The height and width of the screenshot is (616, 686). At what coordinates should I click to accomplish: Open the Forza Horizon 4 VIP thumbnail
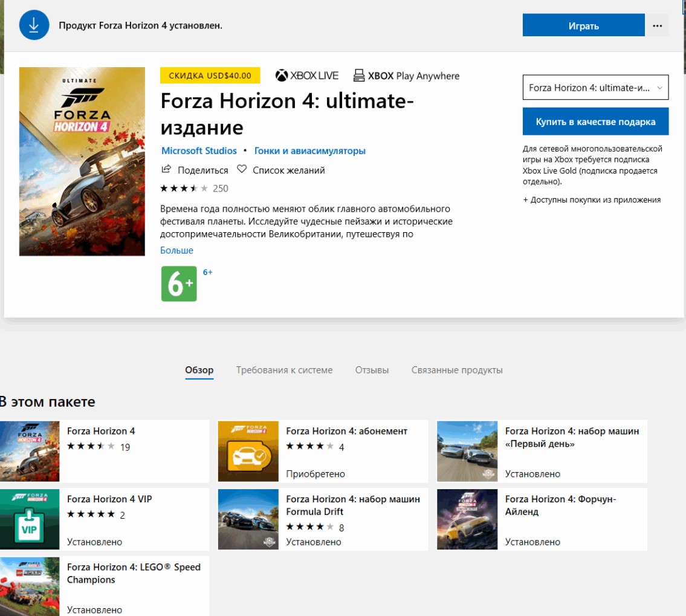click(30, 519)
